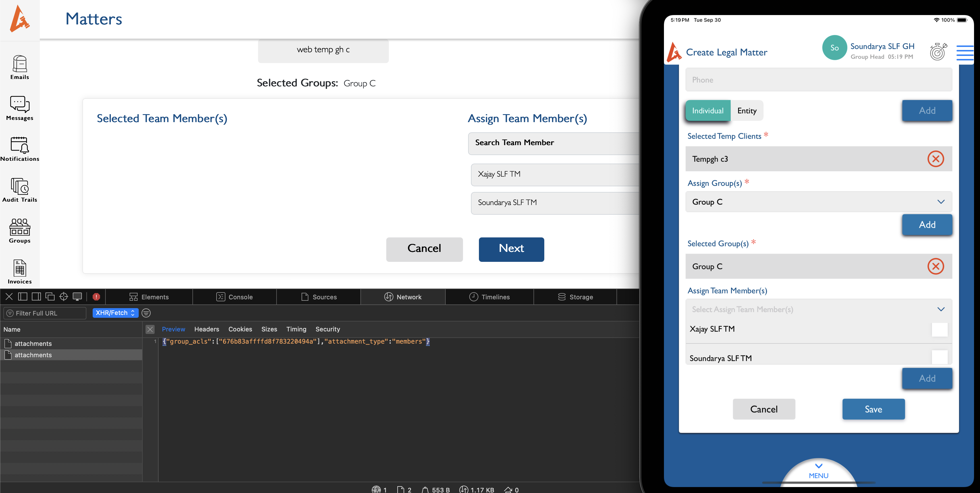Click the Next button
The width and height of the screenshot is (980, 493).
coord(511,249)
